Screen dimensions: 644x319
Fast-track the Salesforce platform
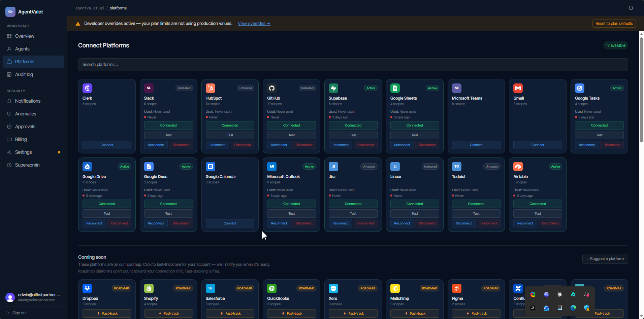pos(230,314)
